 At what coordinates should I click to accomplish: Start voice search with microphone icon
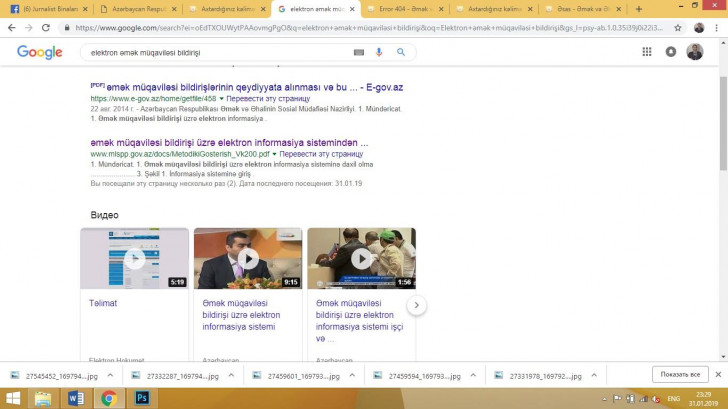pyautogui.click(x=379, y=52)
